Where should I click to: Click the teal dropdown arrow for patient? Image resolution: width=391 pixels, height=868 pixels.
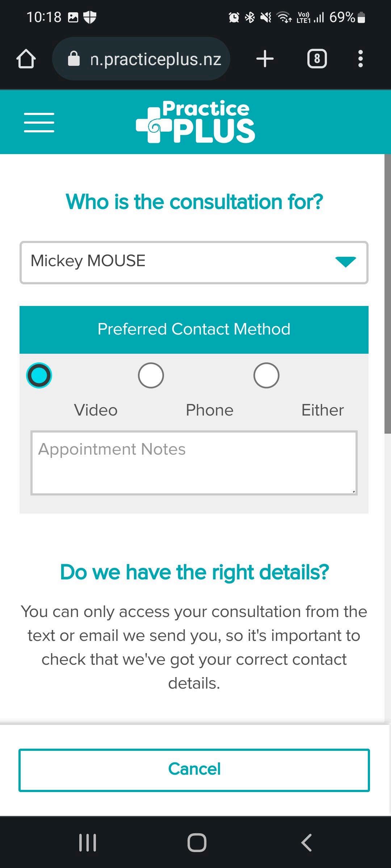pyautogui.click(x=346, y=262)
